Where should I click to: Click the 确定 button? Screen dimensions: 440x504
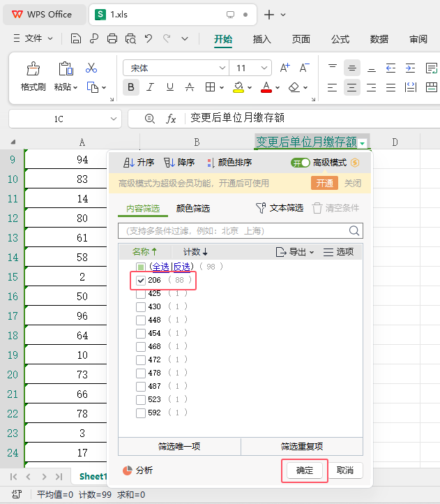305,470
